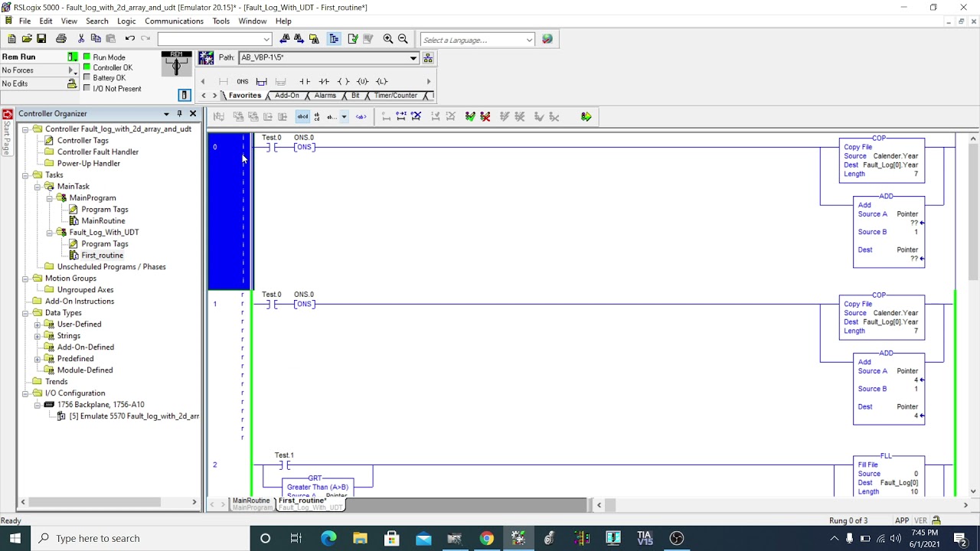The width and height of the screenshot is (980, 551).
Task: Open the Logic menu
Action: click(x=126, y=21)
